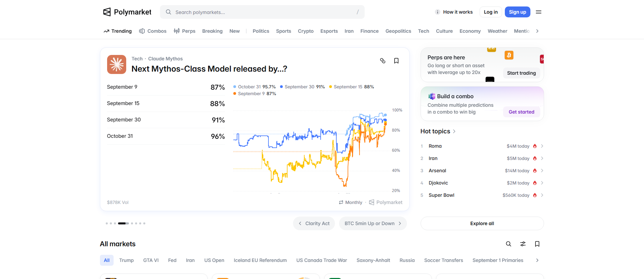The height and width of the screenshot is (279, 644).
Task: Filter markets by the Trump chip
Action: (x=127, y=260)
